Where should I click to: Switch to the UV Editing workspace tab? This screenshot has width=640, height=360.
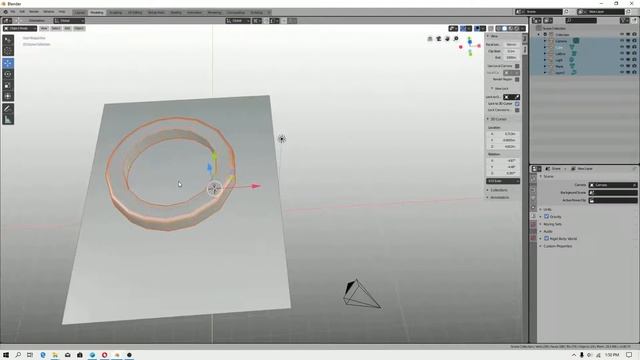pos(135,13)
